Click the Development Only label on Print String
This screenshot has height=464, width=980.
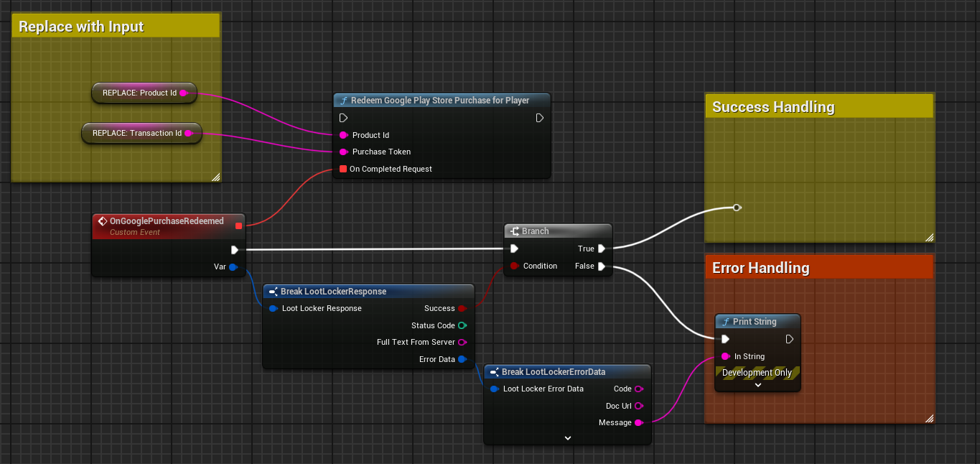[757, 373]
